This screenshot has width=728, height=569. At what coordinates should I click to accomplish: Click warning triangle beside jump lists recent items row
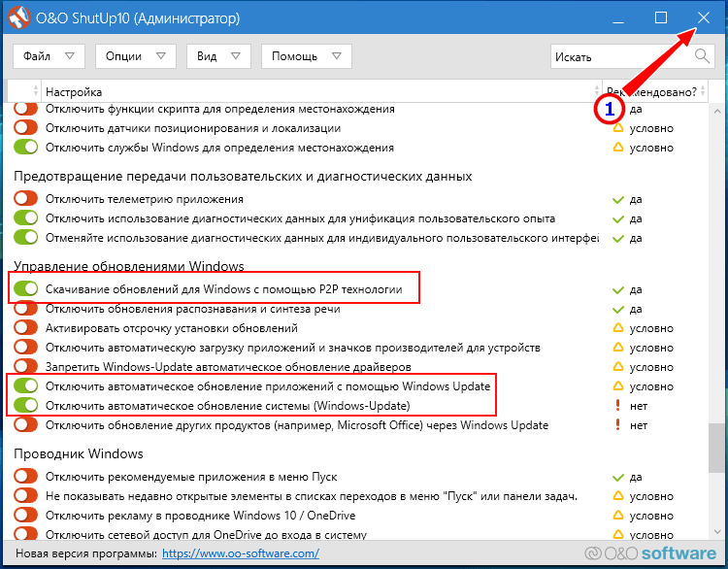click(x=618, y=495)
